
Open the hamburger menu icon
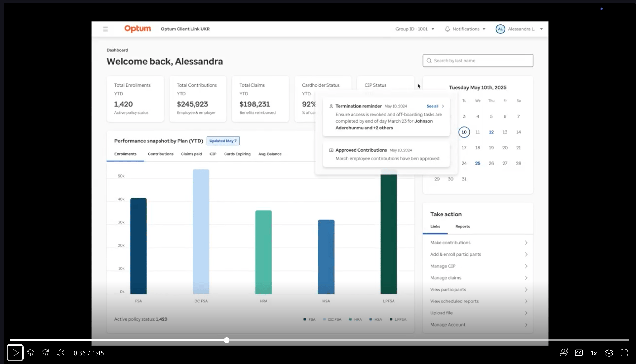coord(105,29)
